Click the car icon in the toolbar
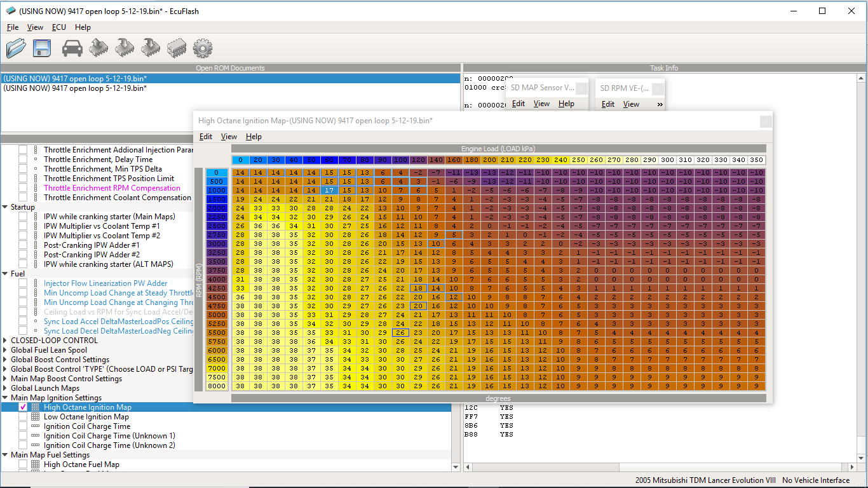This screenshot has height=488, width=868. pyautogui.click(x=72, y=48)
